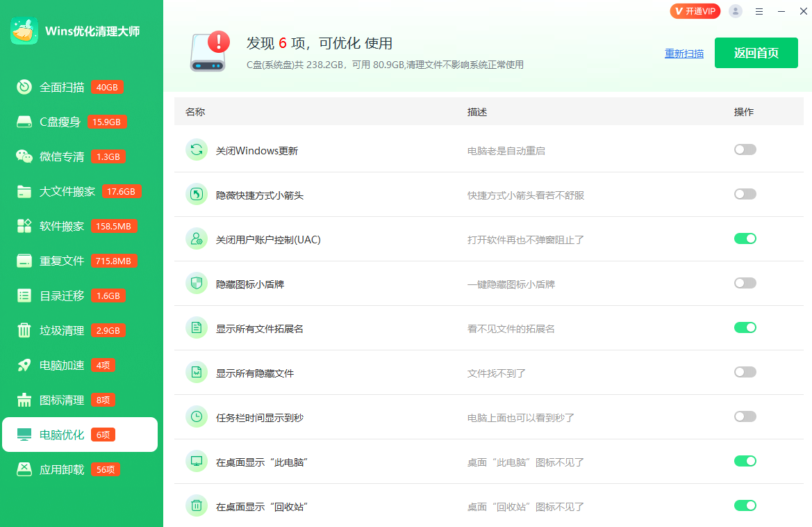
Task: Click the 关闭用户账户控制 user icon
Action: tap(197, 239)
